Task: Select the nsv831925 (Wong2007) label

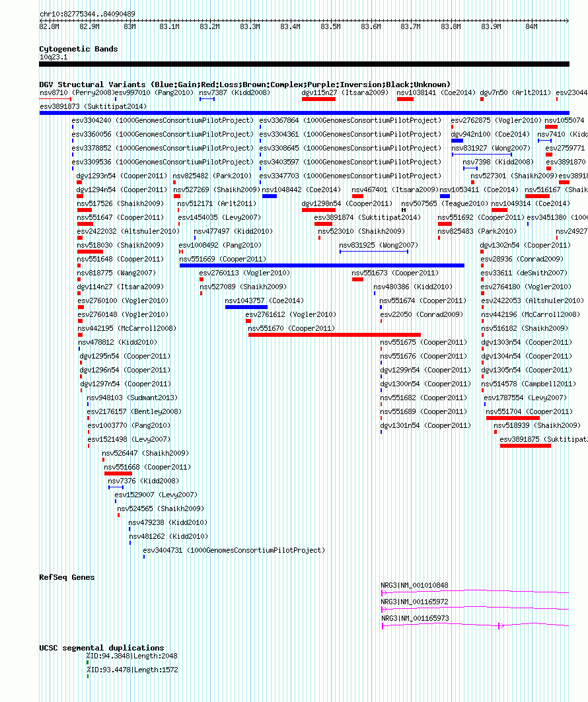Action: [379, 246]
